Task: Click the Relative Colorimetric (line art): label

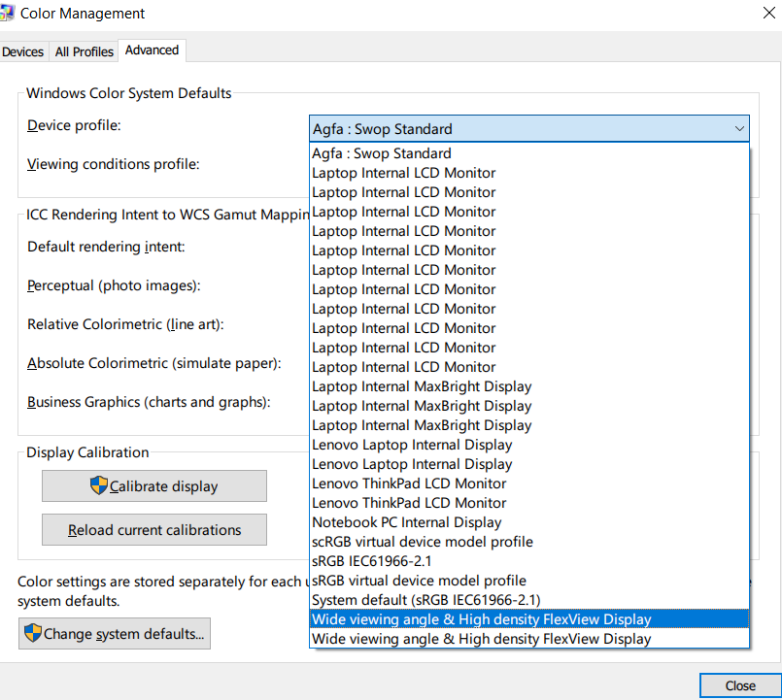Action: click(x=125, y=324)
